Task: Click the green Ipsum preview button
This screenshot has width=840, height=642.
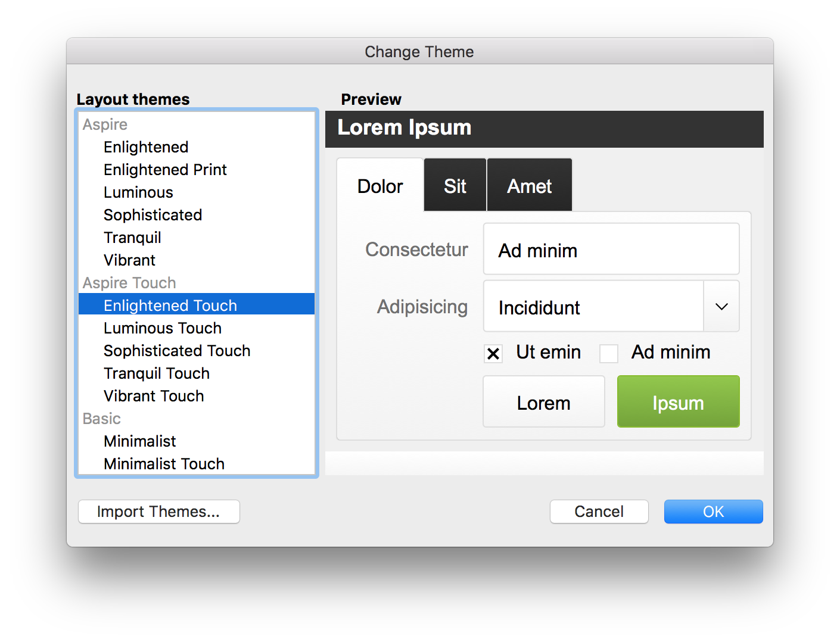Action: pos(679,401)
